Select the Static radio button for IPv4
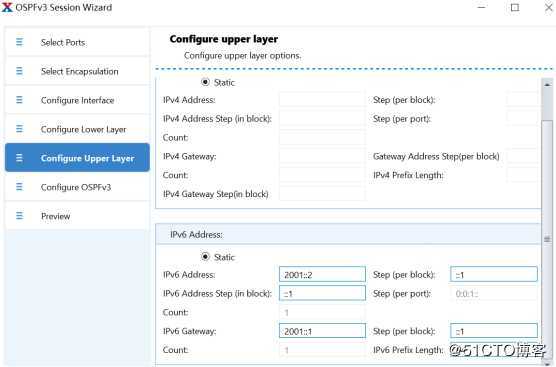The width and height of the screenshot is (556, 367). click(x=205, y=82)
